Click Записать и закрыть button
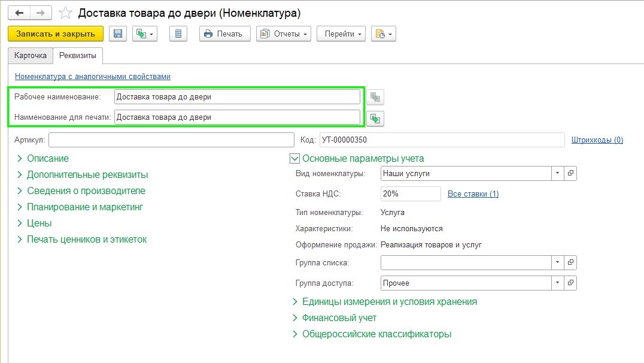This screenshot has height=363, width=644. pos(56,34)
